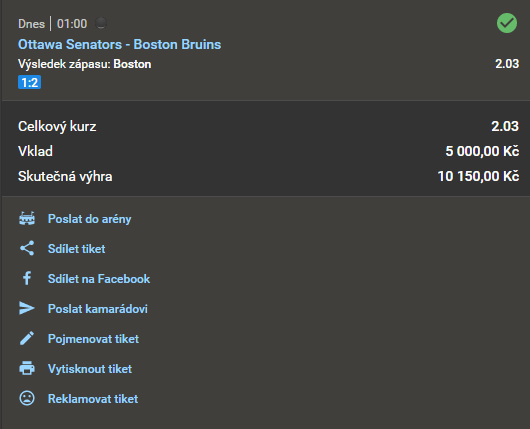Image resolution: width=530 pixels, height=429 pixels.
Task: Open Reklamovat tiket complaint option
Action: coord(93,399)
